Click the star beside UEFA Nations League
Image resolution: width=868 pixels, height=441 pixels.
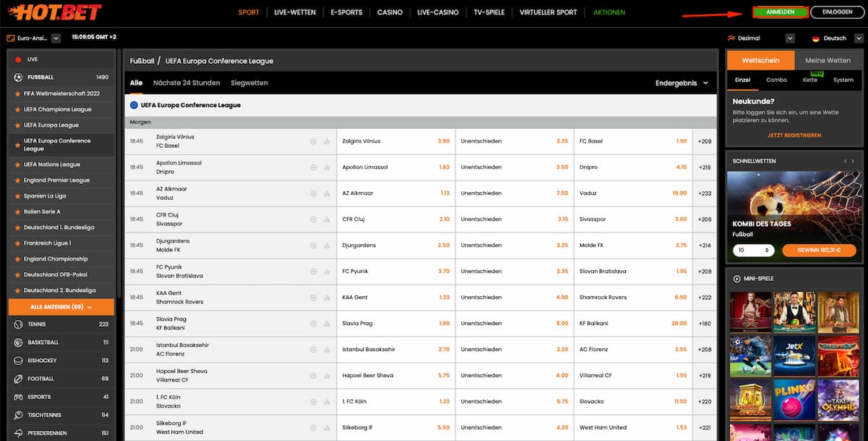coord(18,165)
